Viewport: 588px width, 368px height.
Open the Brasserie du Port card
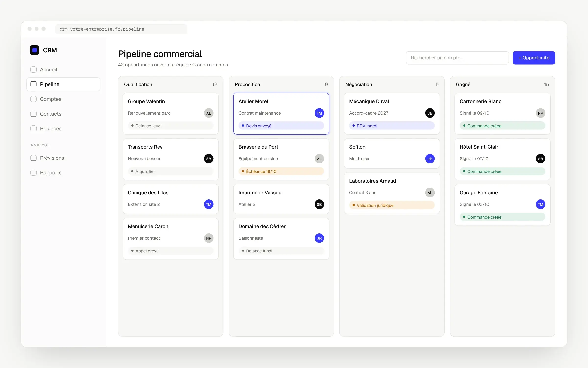point(281,159)
